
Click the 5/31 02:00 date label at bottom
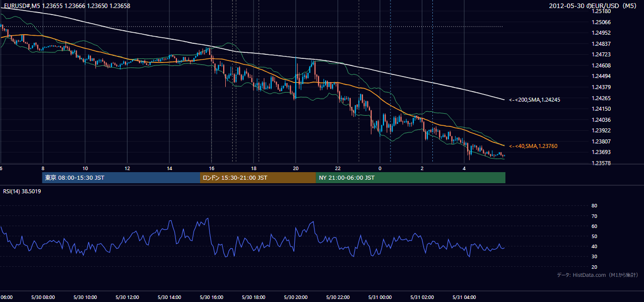point(422,297)
